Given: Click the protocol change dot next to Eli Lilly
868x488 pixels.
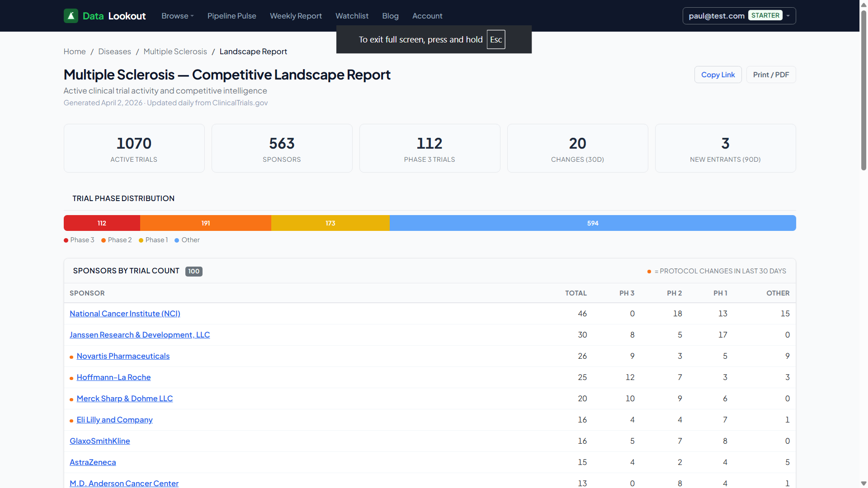Looking at the screenshot, I should click(71, 421).
